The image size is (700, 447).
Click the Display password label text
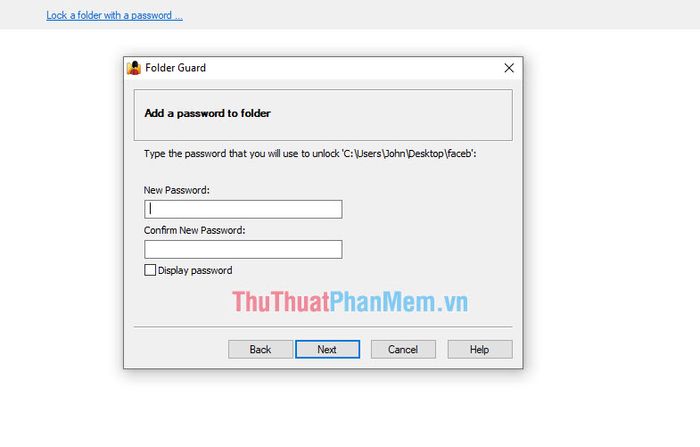click(x=195, y=270)
